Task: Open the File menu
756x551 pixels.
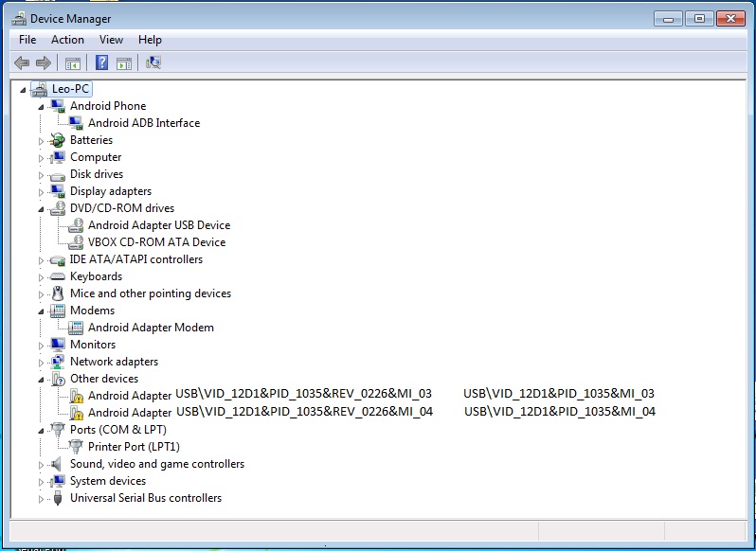Action: tap(27, 40)
